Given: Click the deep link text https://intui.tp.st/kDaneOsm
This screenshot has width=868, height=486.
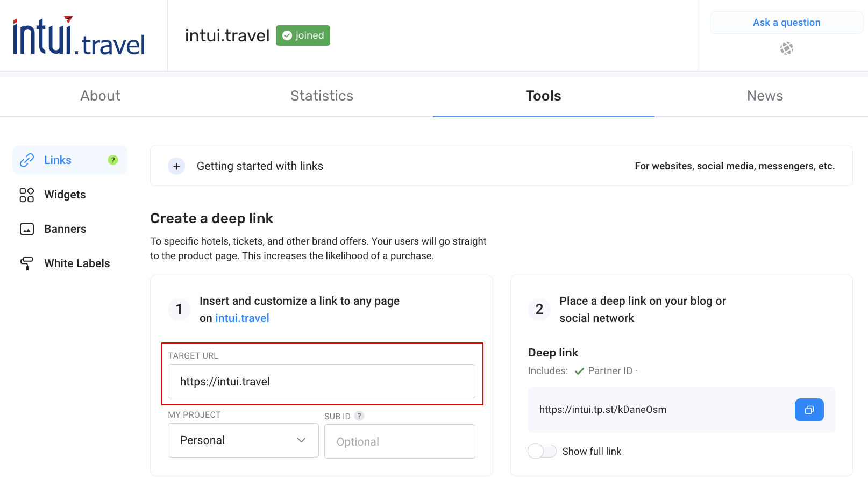Looking at the screenshot, I should pyautogui.click(x=603, y=410).
